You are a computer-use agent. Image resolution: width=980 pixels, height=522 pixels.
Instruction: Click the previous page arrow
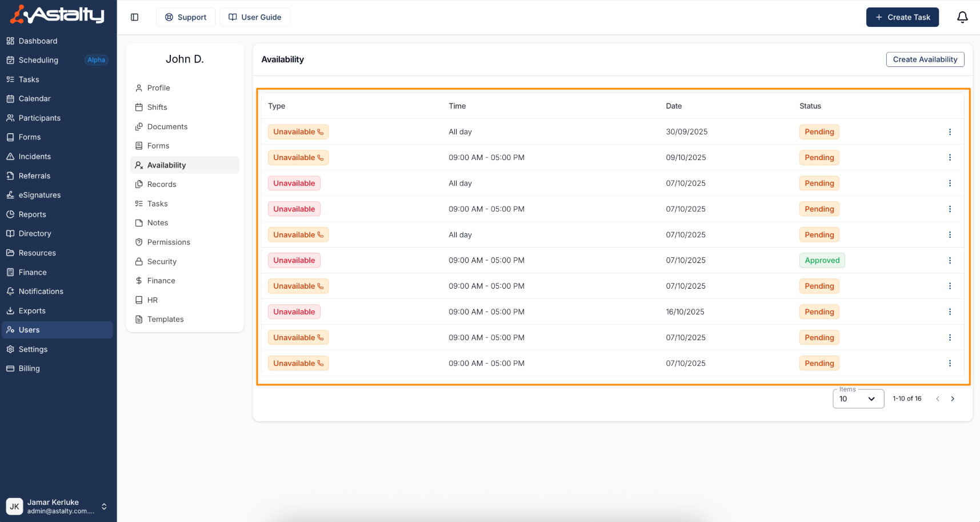coord(938,399)
